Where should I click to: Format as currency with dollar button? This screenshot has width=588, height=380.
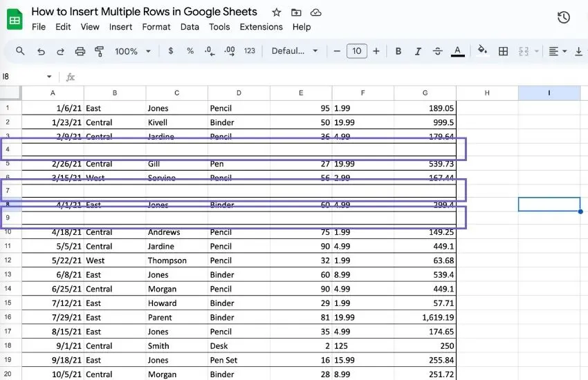pos(171,51)
